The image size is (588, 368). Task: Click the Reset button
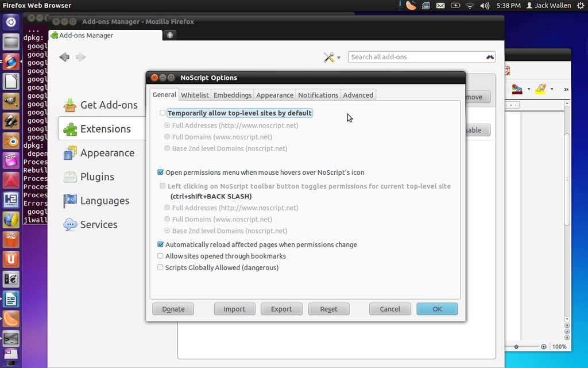328,309
